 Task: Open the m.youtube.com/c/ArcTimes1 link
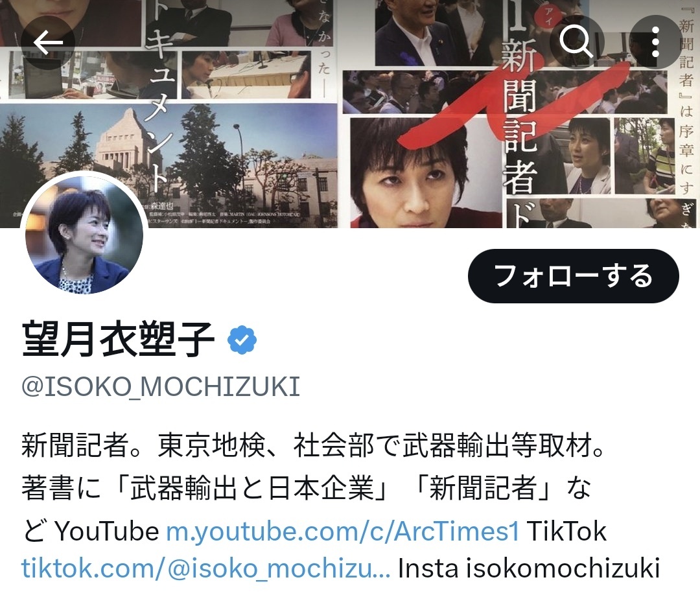pos(342,531)
